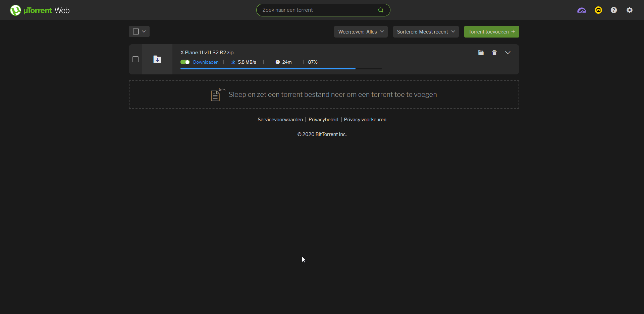Open the speed gauge icon in header
Screen dimensions: 644x314
[582, 10]
